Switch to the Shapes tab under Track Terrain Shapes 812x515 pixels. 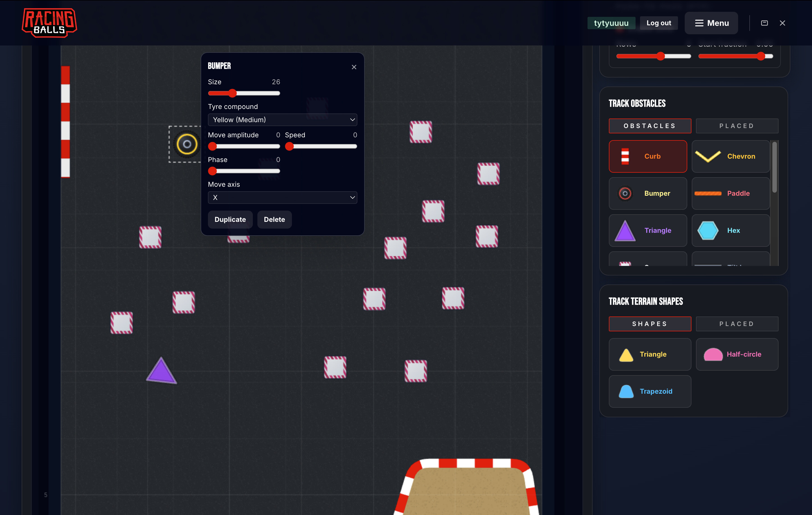(650, 323)
